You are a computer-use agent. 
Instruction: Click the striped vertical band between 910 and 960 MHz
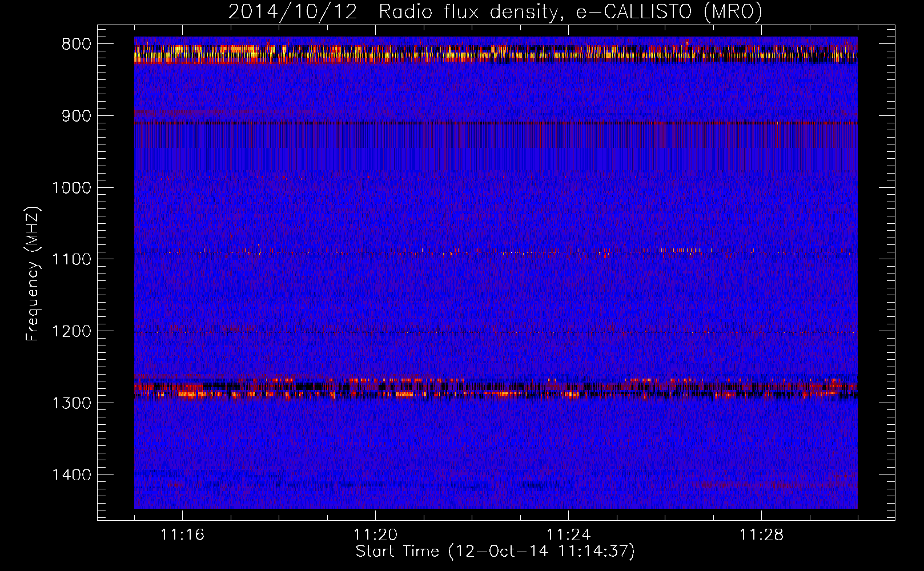pyautogui.click(x=496, y=136)
